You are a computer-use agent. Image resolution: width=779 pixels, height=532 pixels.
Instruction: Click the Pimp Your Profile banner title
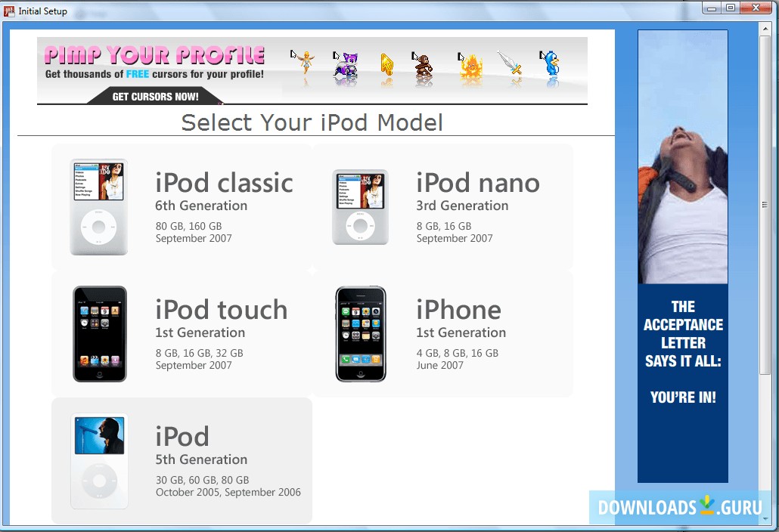click(154, 55)
